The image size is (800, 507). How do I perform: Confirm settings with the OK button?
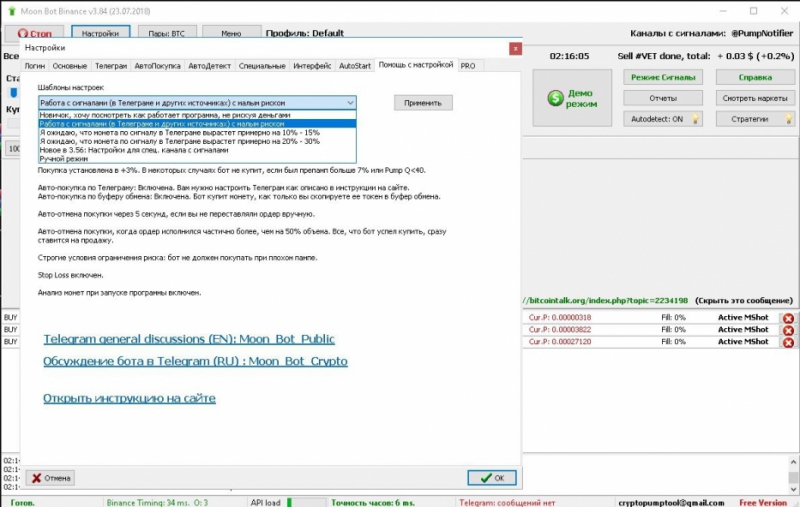coord(492,478)
